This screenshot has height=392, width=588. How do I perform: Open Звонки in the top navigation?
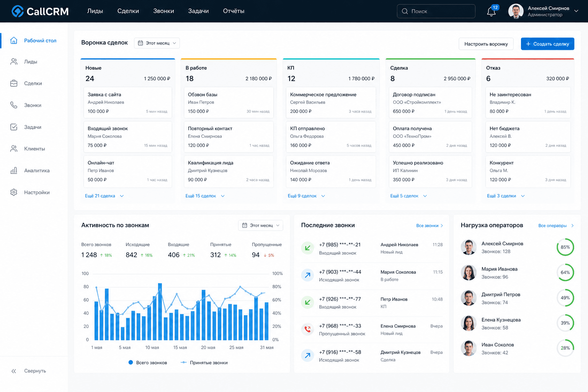click(x=163, y=11)
